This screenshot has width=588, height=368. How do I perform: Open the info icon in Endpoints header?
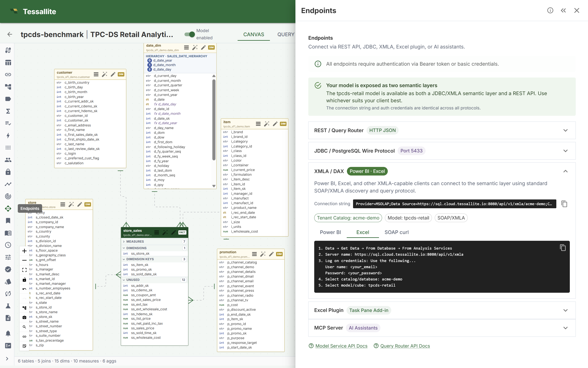(x=550, y=10)
